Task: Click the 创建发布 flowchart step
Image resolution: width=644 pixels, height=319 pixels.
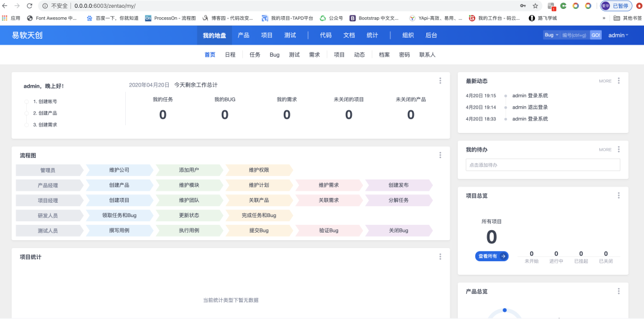Action: coord(398,185)
